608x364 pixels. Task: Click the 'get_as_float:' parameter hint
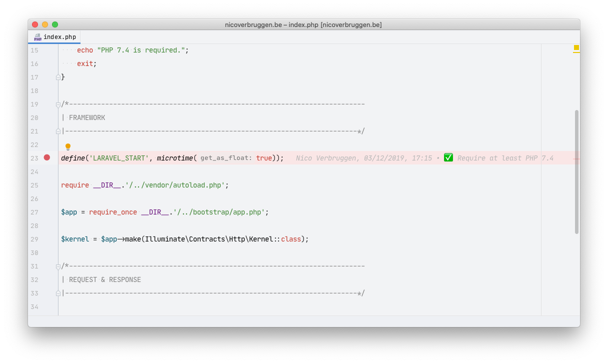226,158
